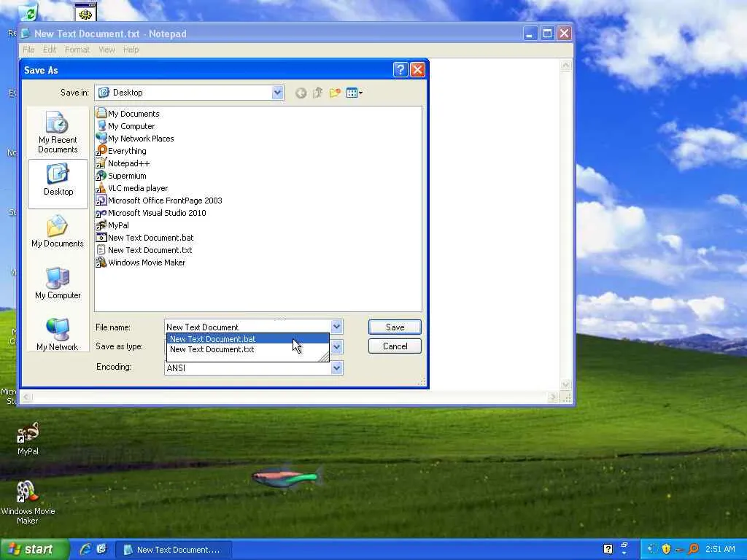This screenshot has height=560, width=747.
Task: Click the MyPal desktop shortcut icon
Action: coord(28,432)
